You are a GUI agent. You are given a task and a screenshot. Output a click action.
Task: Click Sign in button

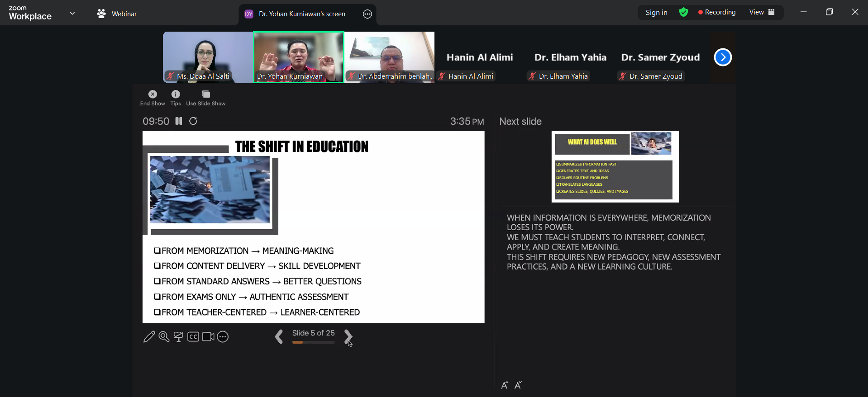click(x=656, y=12)
